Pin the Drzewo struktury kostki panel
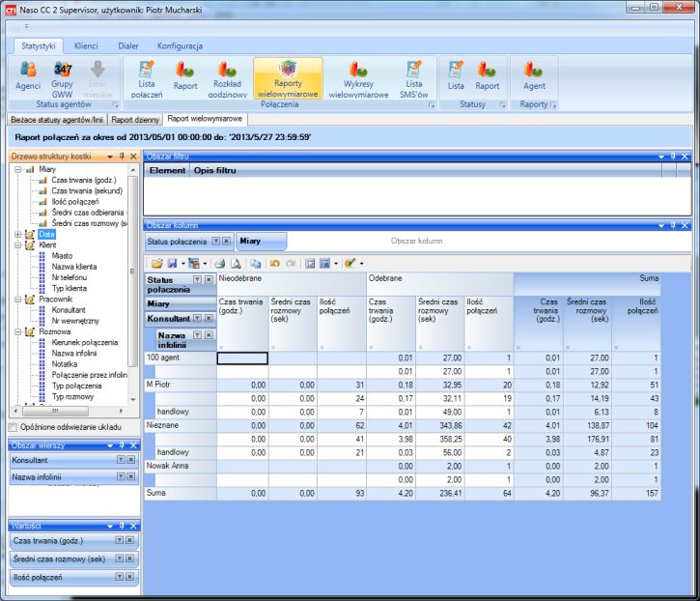700x601 pixels. [x=122, y=156]
